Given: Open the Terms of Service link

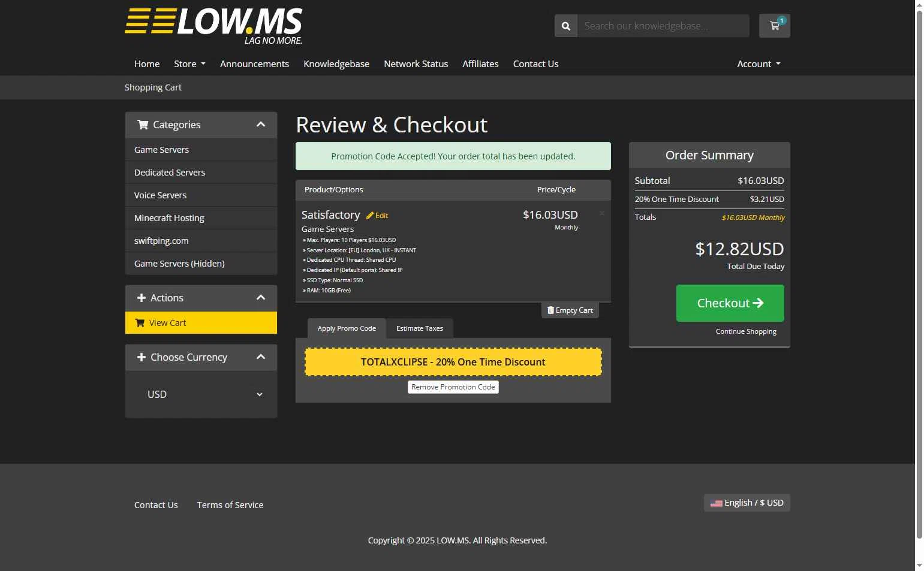Looking at the screenshot, I should [230, 505].
